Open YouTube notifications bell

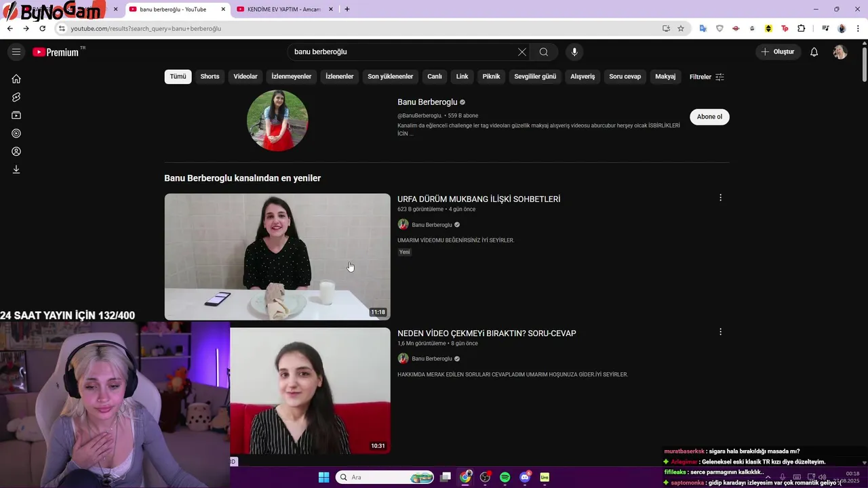pos(814,52)
